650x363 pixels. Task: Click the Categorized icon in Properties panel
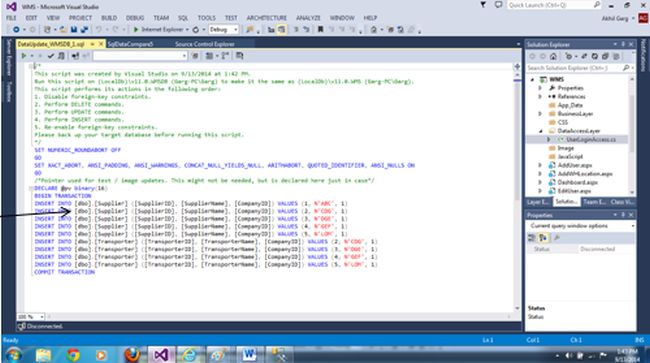pyautogui.click(x=531, y=237)
